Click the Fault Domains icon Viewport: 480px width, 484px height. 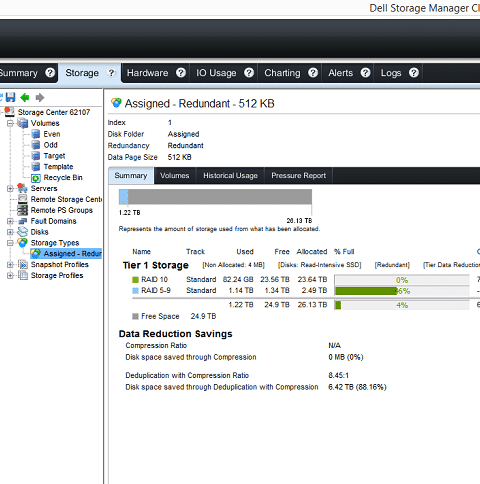(x=22, y=221)
